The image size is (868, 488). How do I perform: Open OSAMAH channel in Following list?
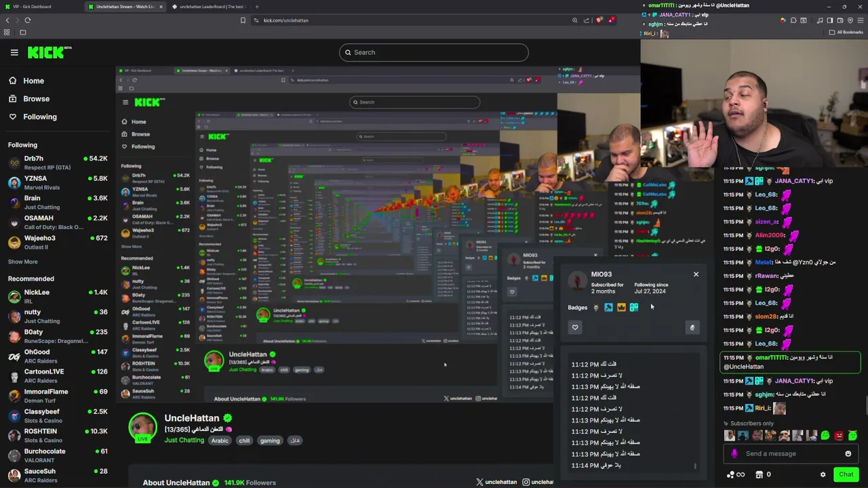tap(58, 222)
